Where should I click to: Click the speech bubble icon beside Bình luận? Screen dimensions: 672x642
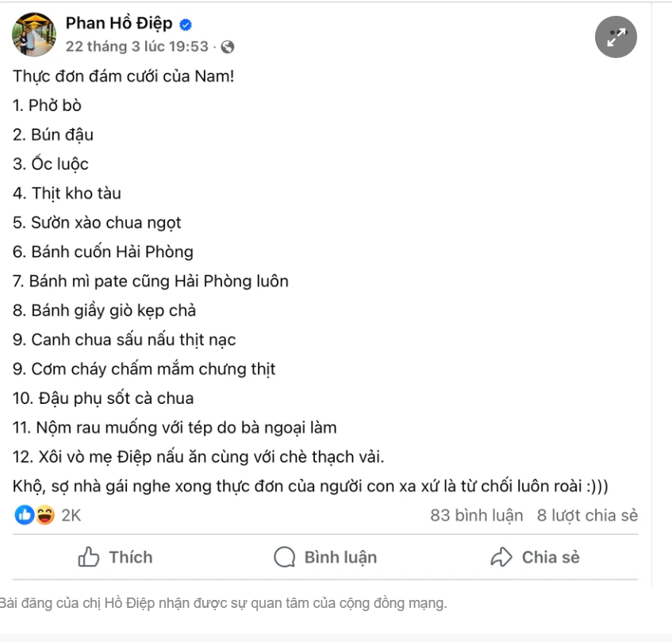tap(284, 557)
